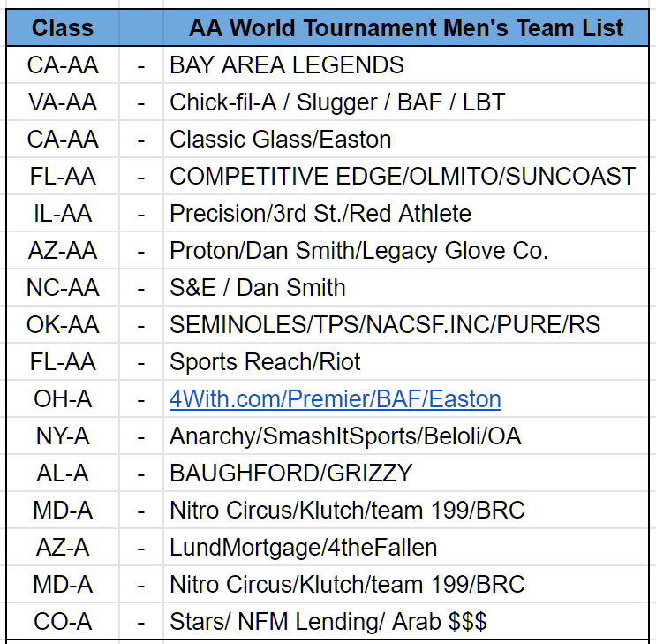Select the COMPETITIVE EDGE/OLMITO/SUNCOAST cell
The width and height of the screenshot is (656, 644).
406,176
